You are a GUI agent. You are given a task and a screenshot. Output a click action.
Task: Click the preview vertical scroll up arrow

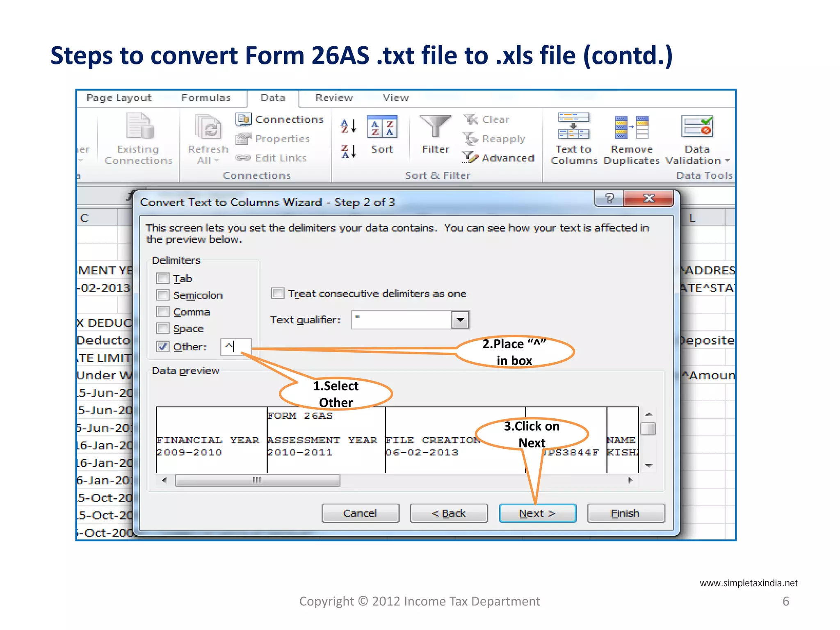point(648,414)
